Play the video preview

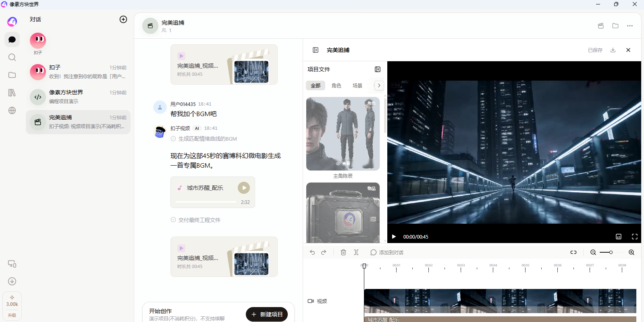(394, 237)
